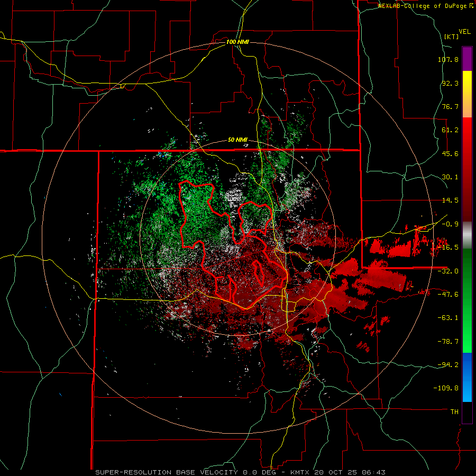
Task: Click the -63.1 legend value
Action: click(x=448, y=318)
